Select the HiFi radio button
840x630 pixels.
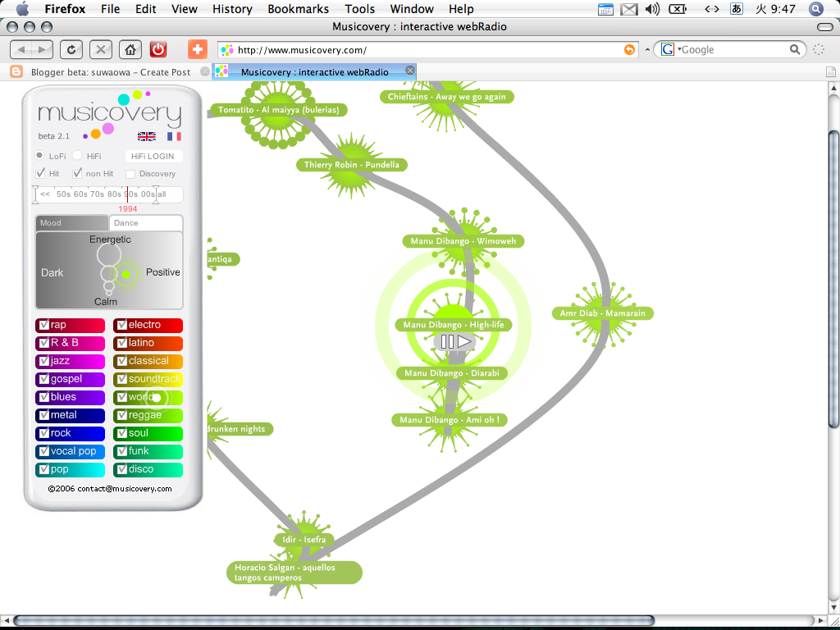77,155
